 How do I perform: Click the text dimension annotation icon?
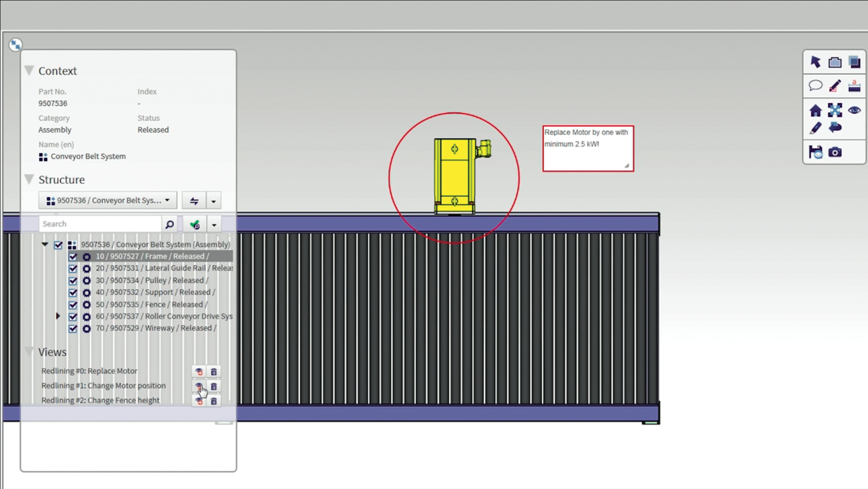pos(854,86)
